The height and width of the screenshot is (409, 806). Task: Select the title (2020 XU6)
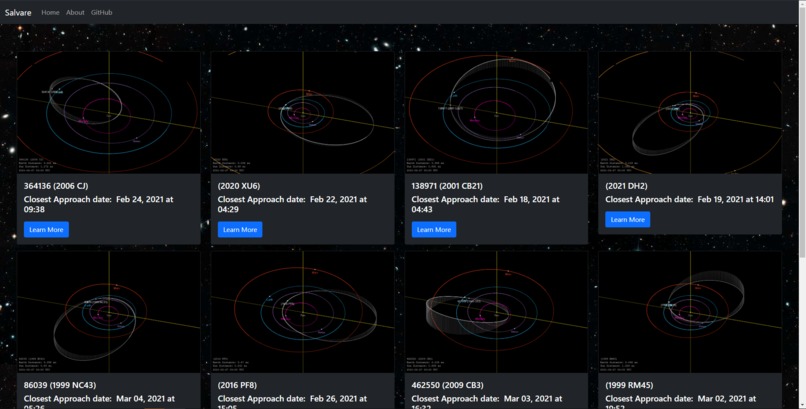pyautogui.click(x=239, y=186)
